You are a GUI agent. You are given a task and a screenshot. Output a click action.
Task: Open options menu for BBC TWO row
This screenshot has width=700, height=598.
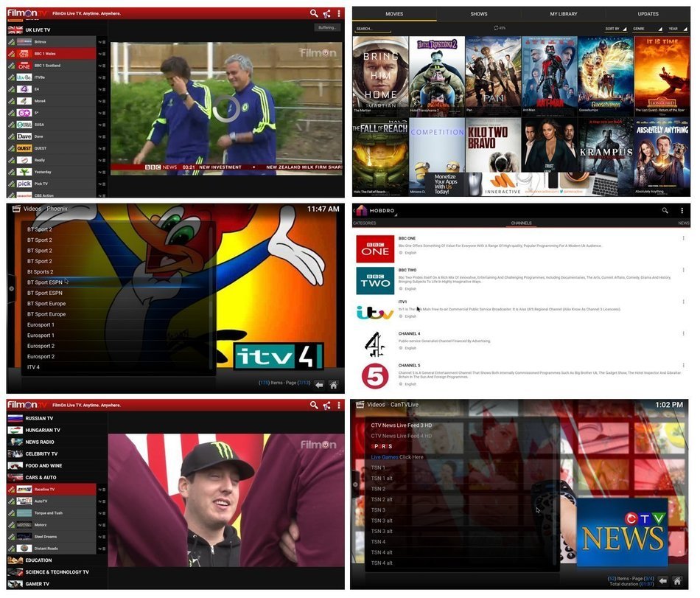pos(684,270)
